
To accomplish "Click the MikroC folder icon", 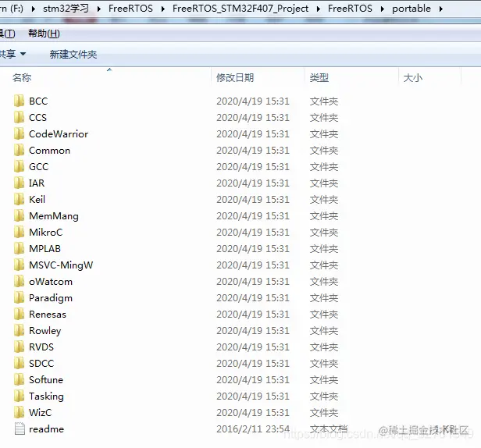I will (x=19, y=232).
